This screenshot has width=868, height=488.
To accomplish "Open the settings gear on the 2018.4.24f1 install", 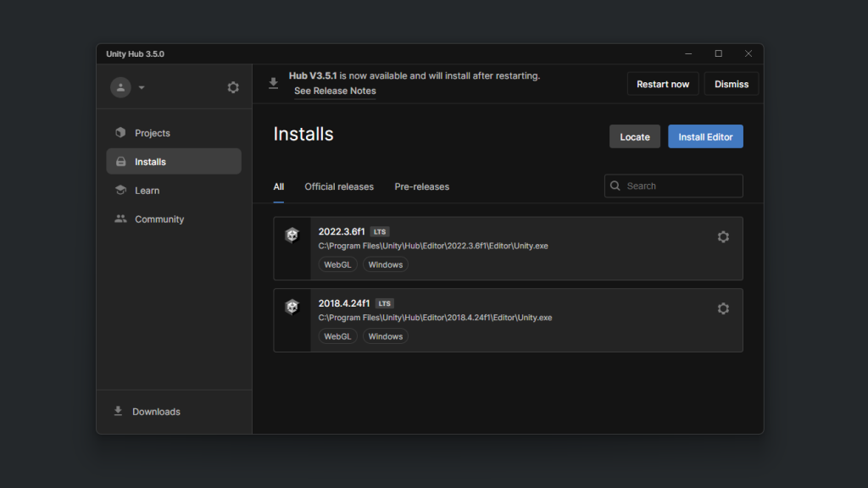I will (x=723, y=308).
